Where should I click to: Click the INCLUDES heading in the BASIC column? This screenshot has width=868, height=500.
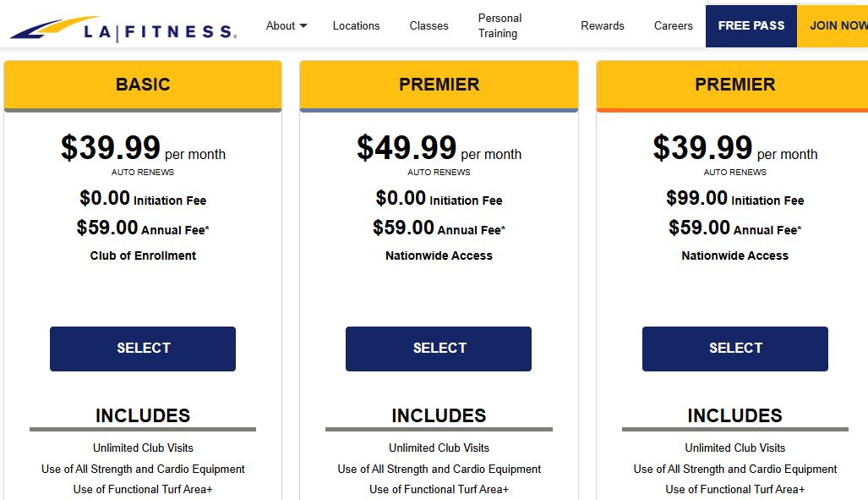click(x=142, y=415)
